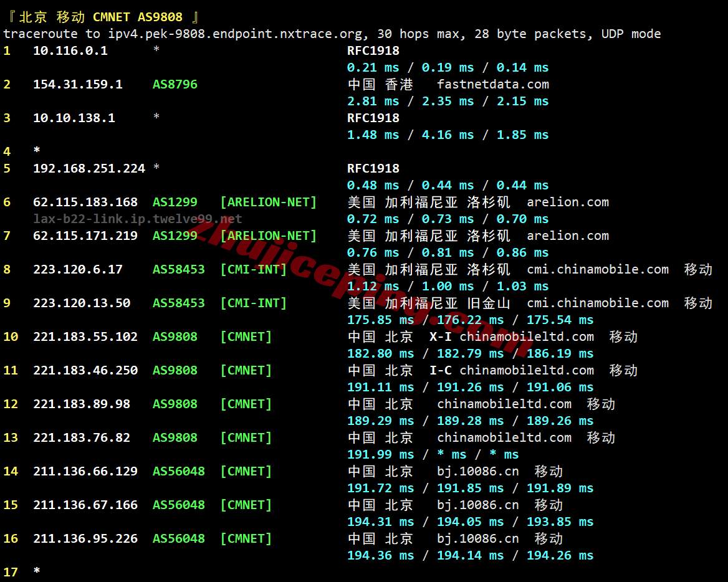Click the latency value 2.81 ms

[x=373, y=101]
